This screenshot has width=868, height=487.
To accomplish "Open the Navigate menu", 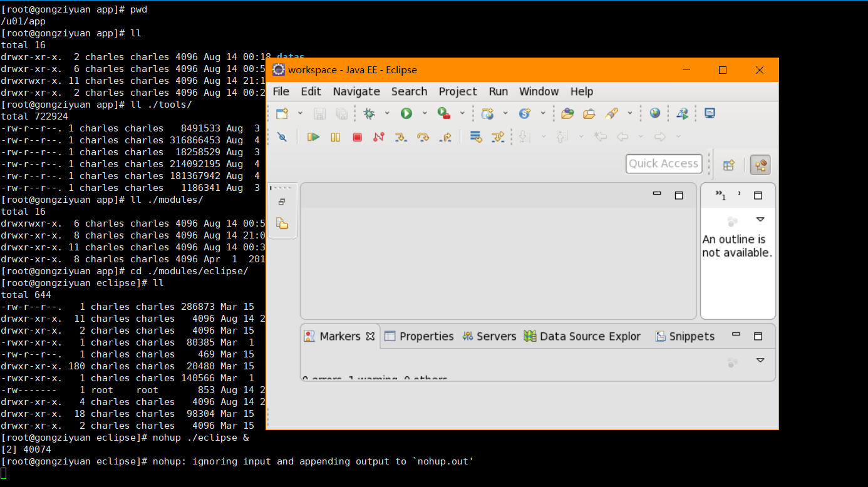I will 356,91.
